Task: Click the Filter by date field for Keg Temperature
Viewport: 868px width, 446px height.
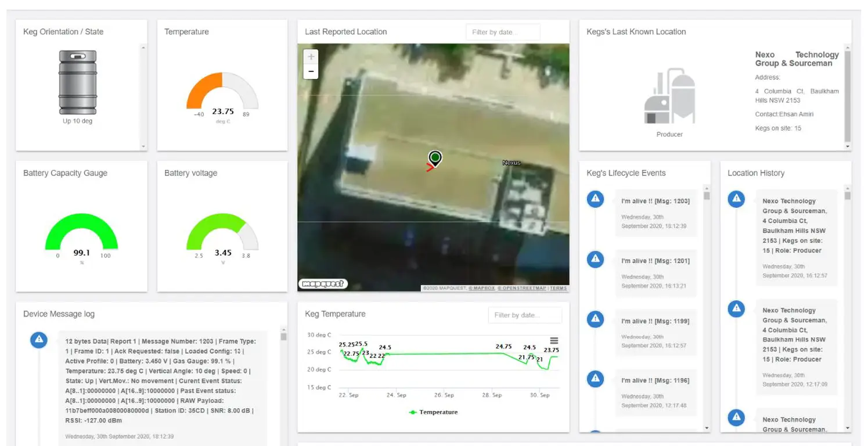Action: pos(524,315)
